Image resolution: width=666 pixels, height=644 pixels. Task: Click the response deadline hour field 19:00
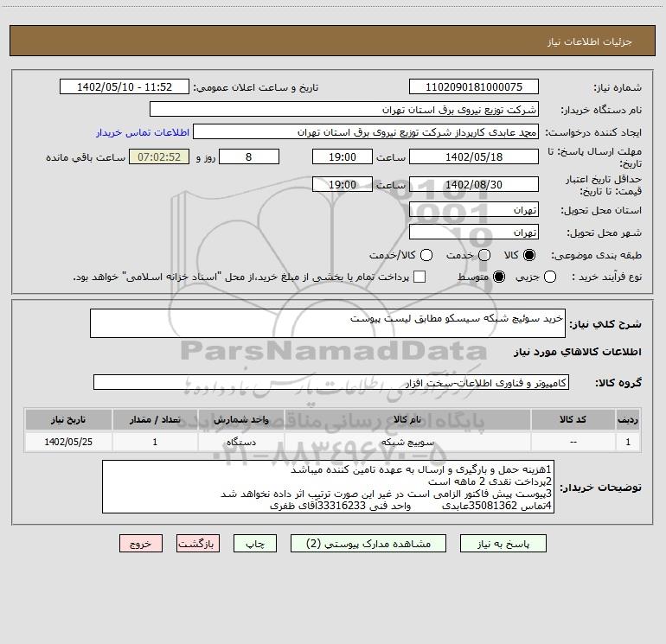click(x=343, y=156)
